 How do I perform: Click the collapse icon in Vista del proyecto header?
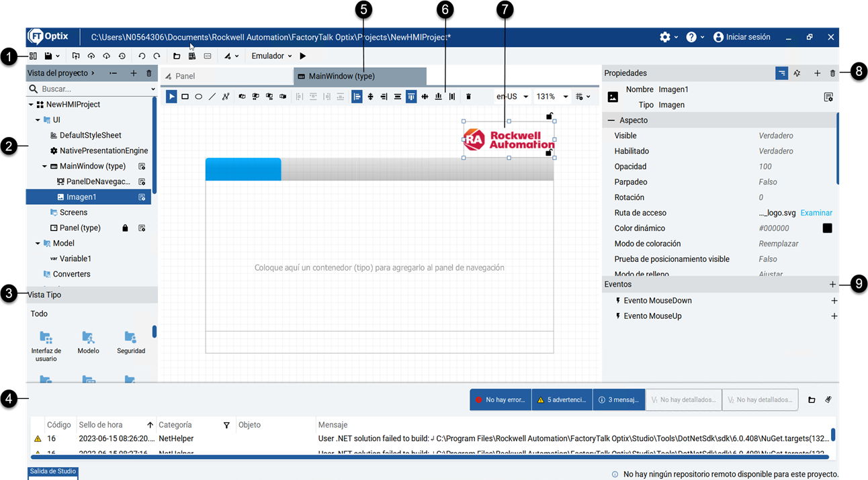[x=114, y=73]
